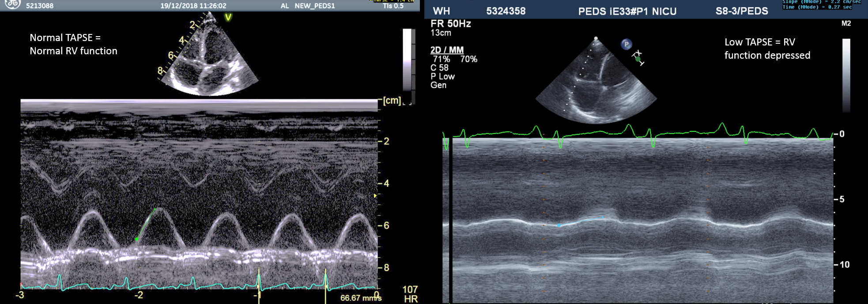Viewport: 868px width, 304px height.
Task: Click the right grayscale map bar
Action: 846,75
